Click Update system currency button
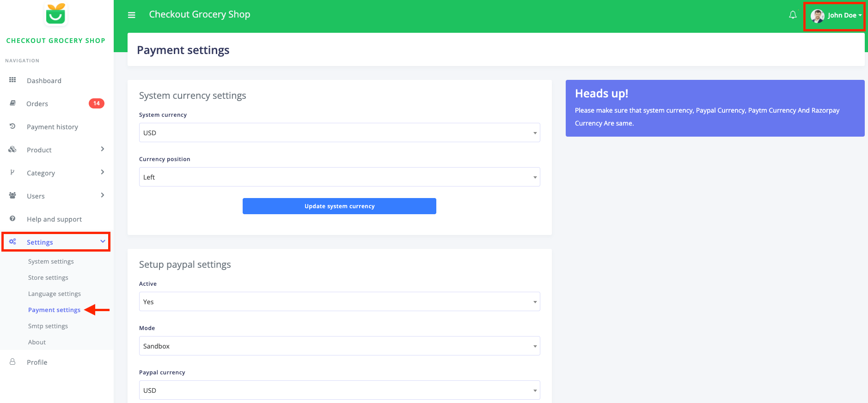This screenshot has width=868, height=403. tap(339, 206)
